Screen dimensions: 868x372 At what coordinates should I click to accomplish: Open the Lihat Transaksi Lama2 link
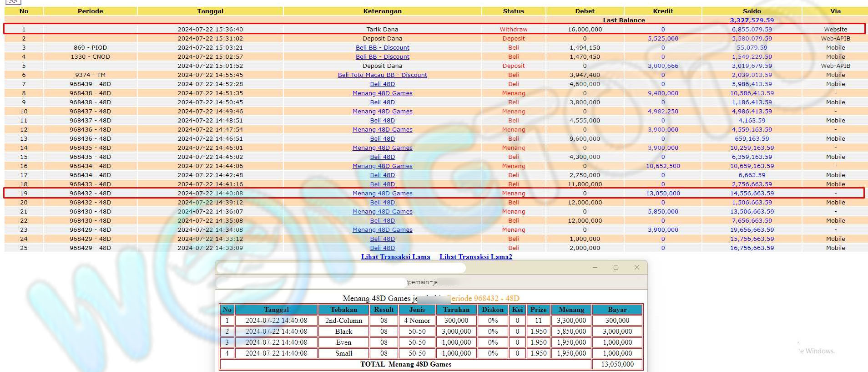tap(475, 257)
